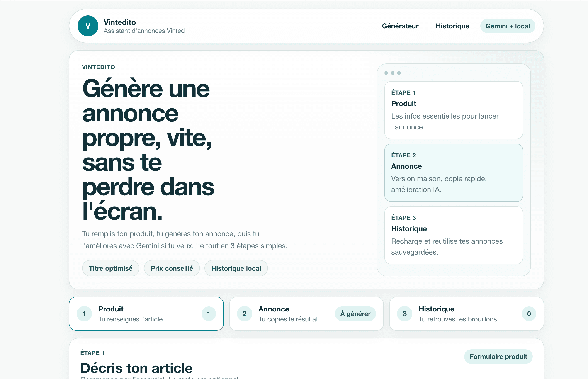588x379 pixels.
Task: Click the À générer status badge
Action: click(x=355, y=313)
